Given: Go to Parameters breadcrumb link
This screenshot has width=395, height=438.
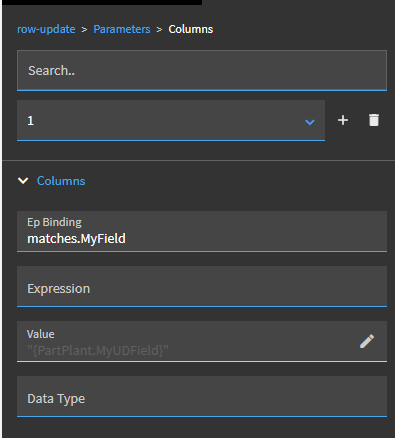Looking at the screenshot, I should [x=122, y=29].
